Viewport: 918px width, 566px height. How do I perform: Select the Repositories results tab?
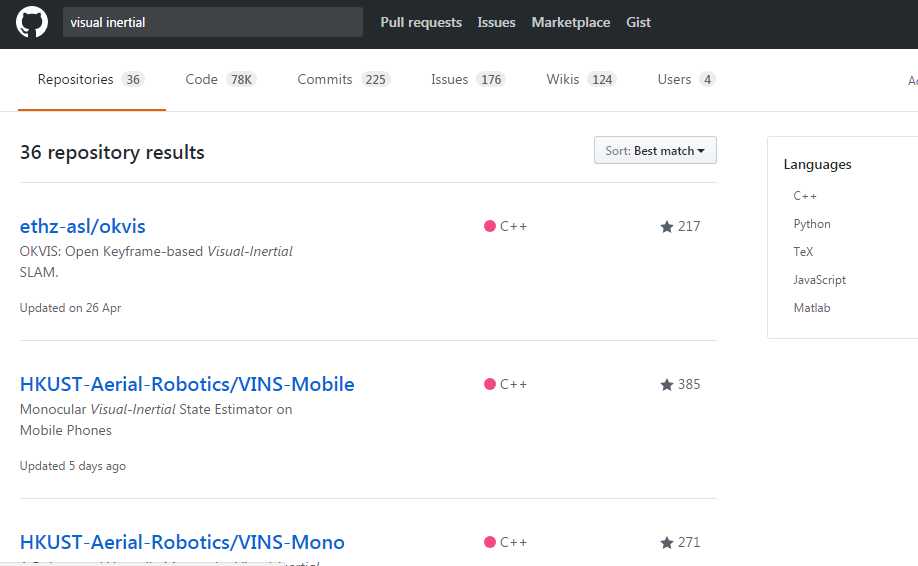tap(91, 80)
